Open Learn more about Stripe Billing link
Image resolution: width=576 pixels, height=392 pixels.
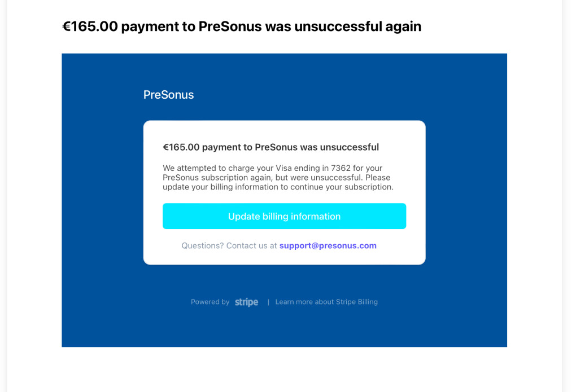click(x=326, y=302)
